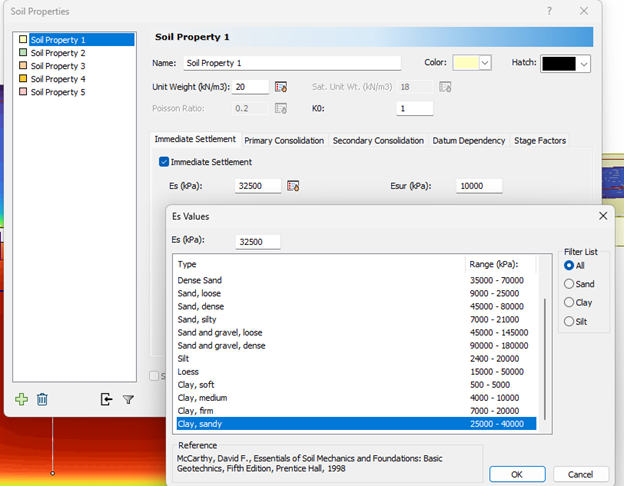
Task: Click Cancel in Es Values dialog
Action: (580, 474)
